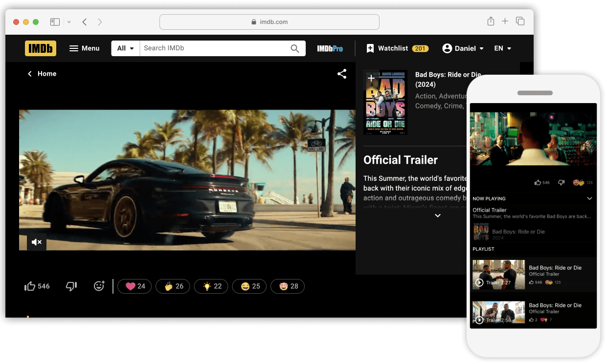Tap "Bad Boys: Ride or Die" beside Trailer 2:58
The image size is (607, 364).
(x=555, y=305)
